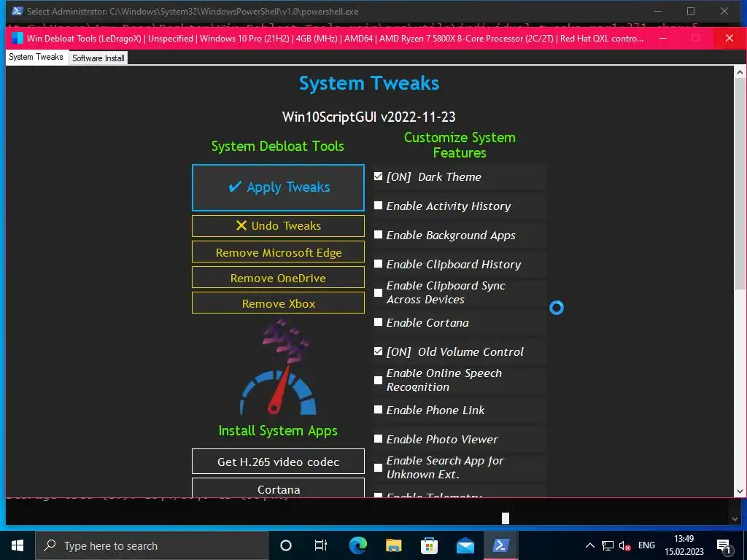Click the PowerShell window title icon

(x=18, y=11)
